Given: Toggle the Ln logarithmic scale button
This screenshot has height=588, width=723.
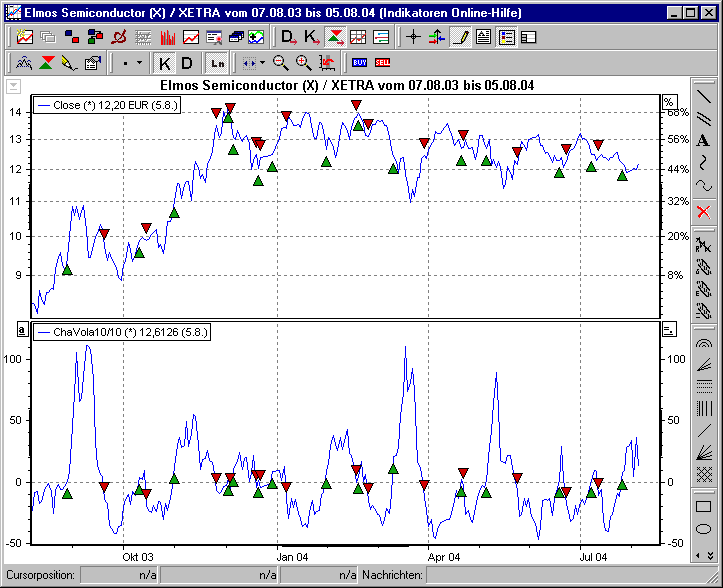Looking at the screenshot, I should (217, 63).
